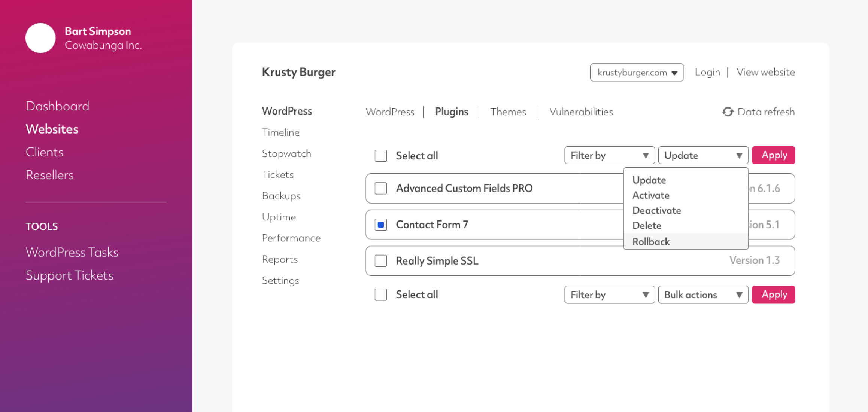Open the Reports section
This screenshot has height=412, width=868.
coord(280,259)
